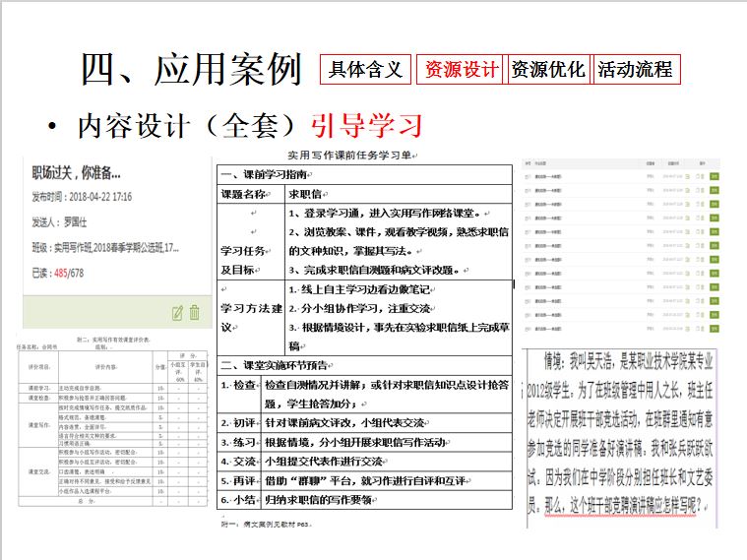The width and height of the screenshot is (747, 560).
Task: Click the 发送人：罗国仕 line
Action: (x=59, y=222)
